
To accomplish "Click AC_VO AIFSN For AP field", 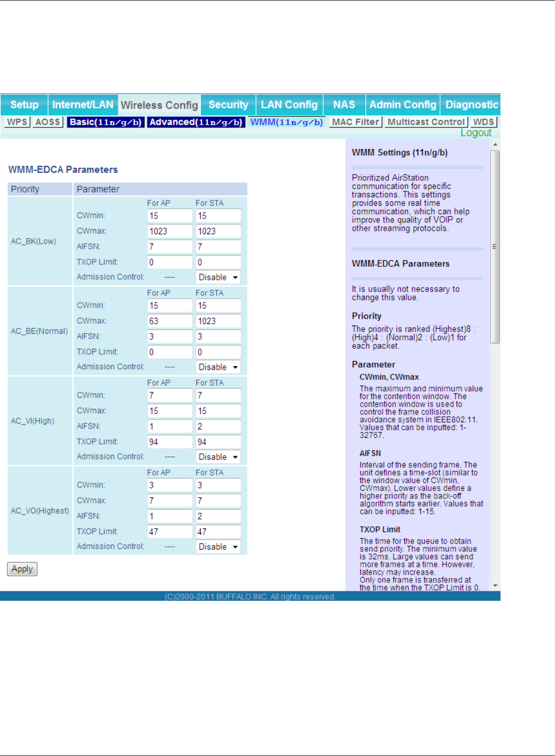I will [x=170, y=516].
